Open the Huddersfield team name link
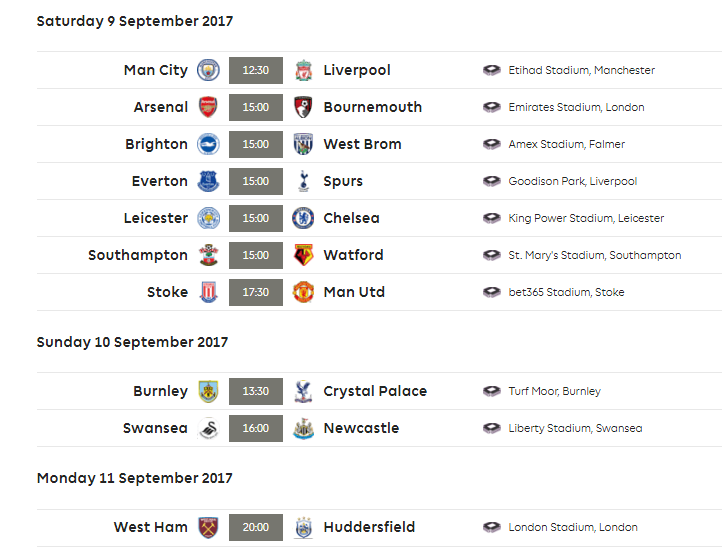This screenshot has width=722, height=555. point(369,527)
